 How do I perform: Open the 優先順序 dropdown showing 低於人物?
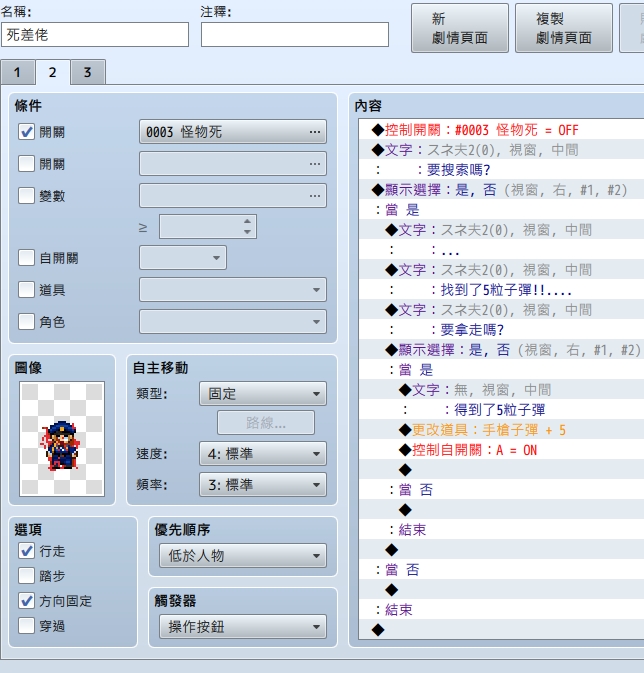tap(243, 555)
